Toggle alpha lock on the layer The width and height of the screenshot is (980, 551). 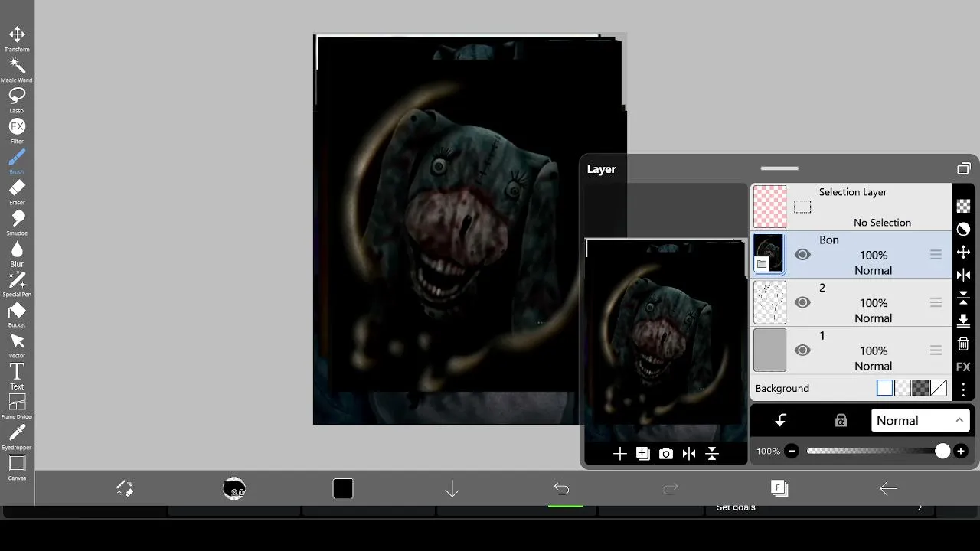841,420
